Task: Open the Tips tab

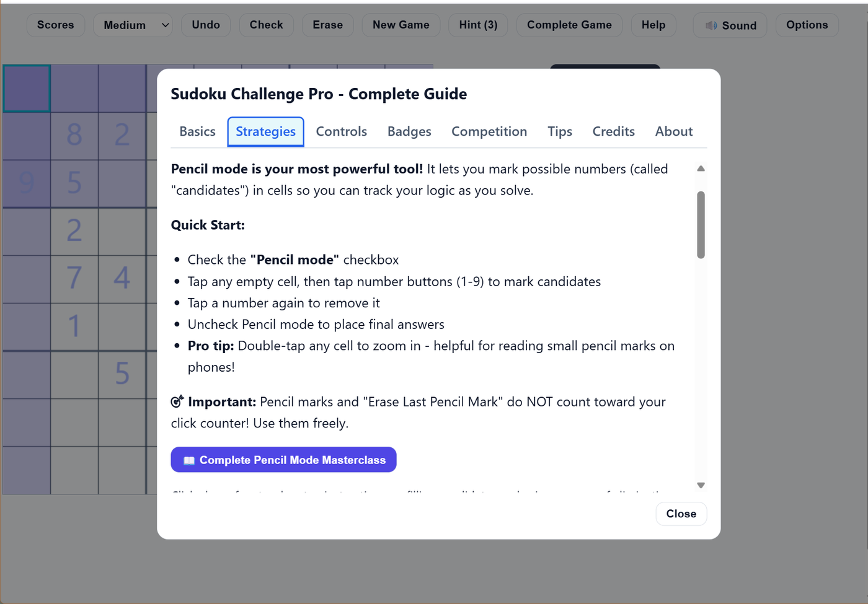Action: tap(560, 131)
